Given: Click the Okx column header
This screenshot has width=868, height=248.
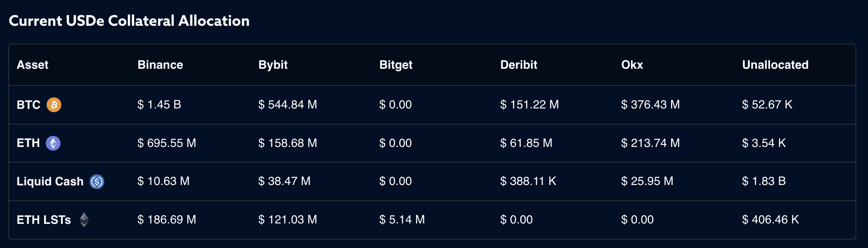Looking at the screenshot, I should click(632, 65).
